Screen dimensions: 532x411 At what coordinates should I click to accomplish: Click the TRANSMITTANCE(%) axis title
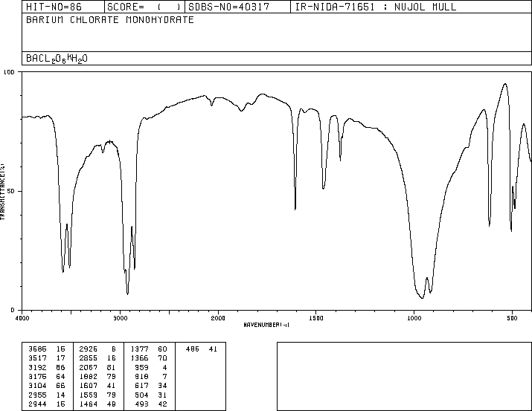pyautogui.click(x=2, y=192)
